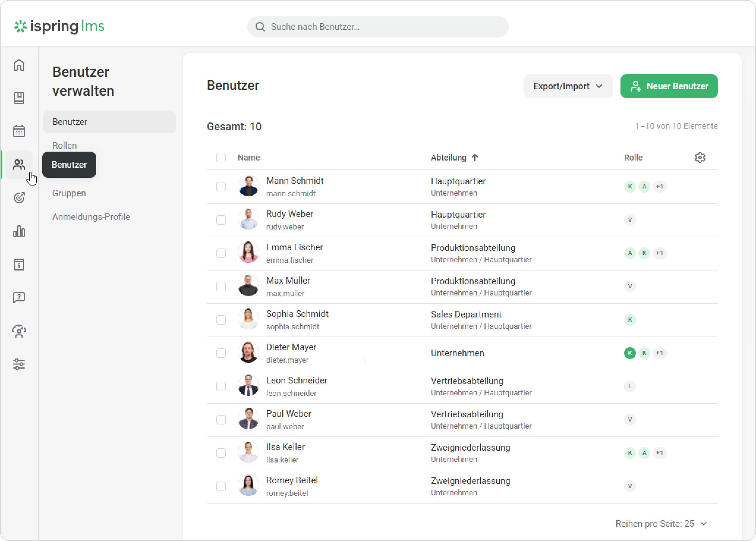Toggle the select-all checkbox in header

(x=221, y=158)
